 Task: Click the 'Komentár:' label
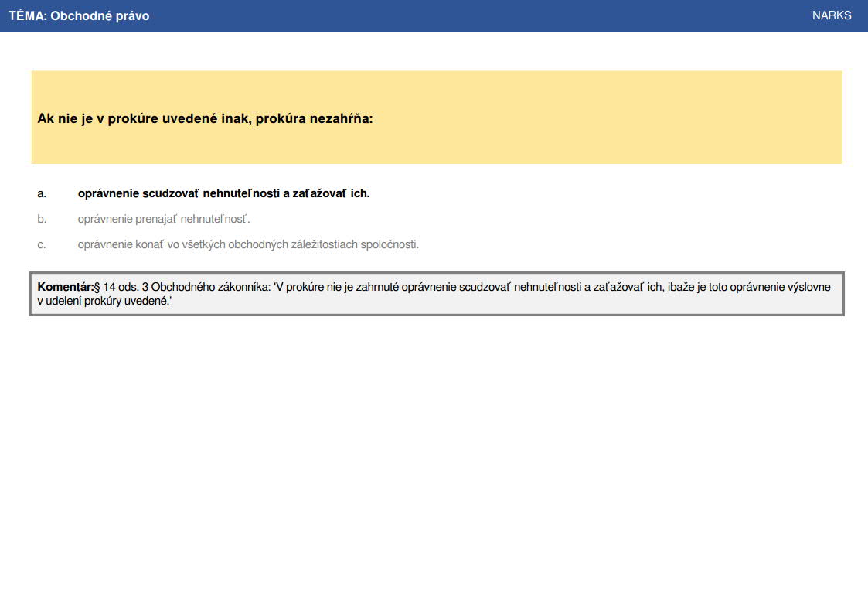(x=66, y=287)
